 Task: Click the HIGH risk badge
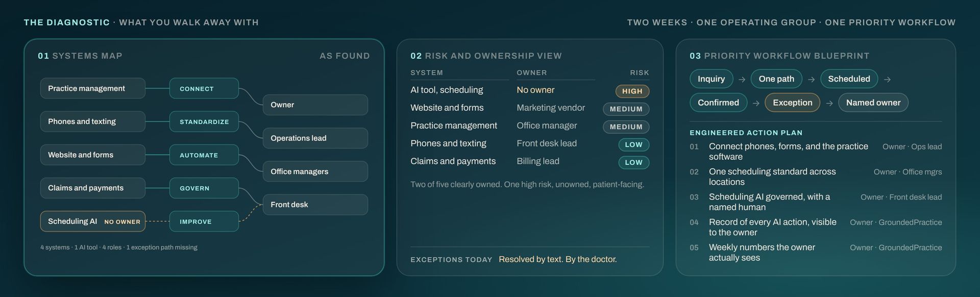pyautogui.click(x=632, y=91)
